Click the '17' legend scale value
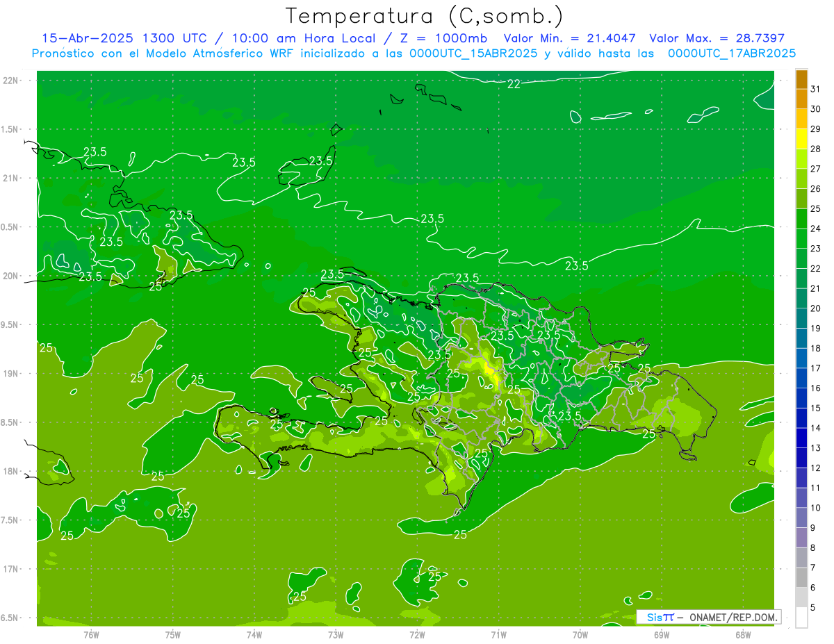834x644 pixels. (x=816, y=368)
